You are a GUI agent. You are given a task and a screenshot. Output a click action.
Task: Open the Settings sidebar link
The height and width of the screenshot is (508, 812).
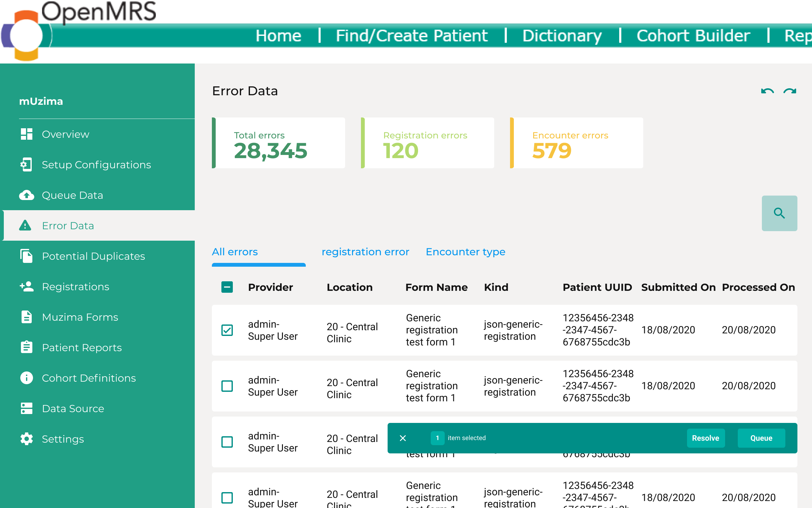coord(63,439)
